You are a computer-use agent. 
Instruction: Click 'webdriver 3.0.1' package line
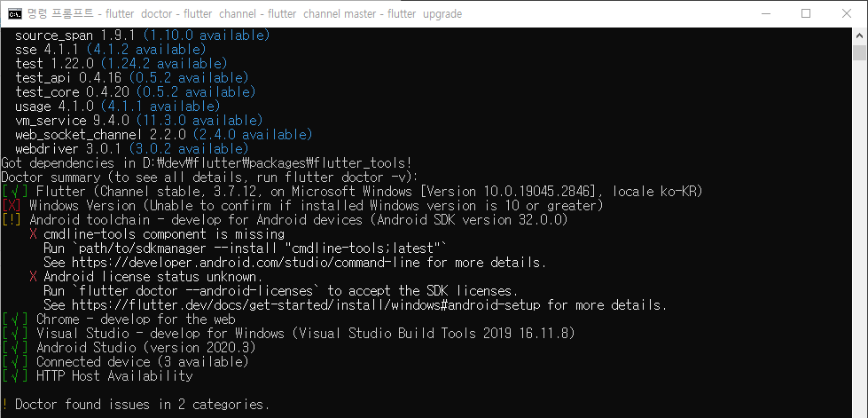pyautogui.click(x=132, y=148)
